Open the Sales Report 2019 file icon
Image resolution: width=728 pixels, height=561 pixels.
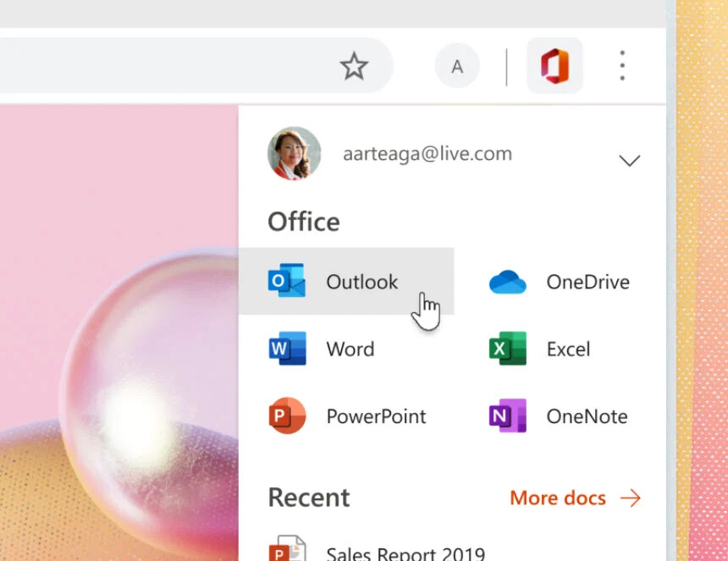tap(286, 550)
